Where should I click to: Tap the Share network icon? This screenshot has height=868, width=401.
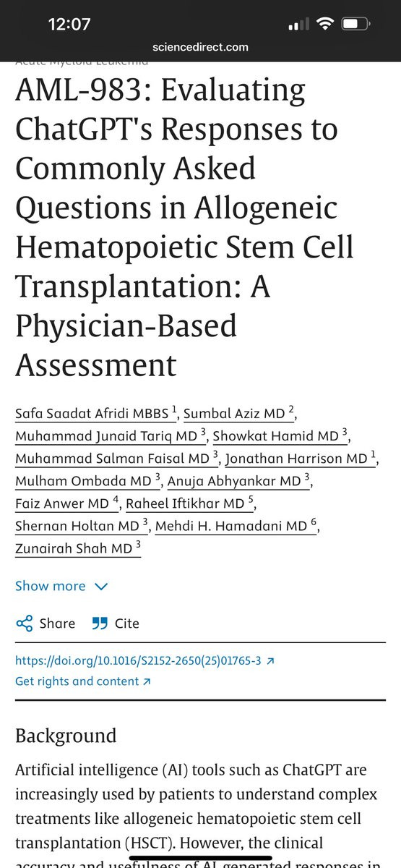[24, 624]
